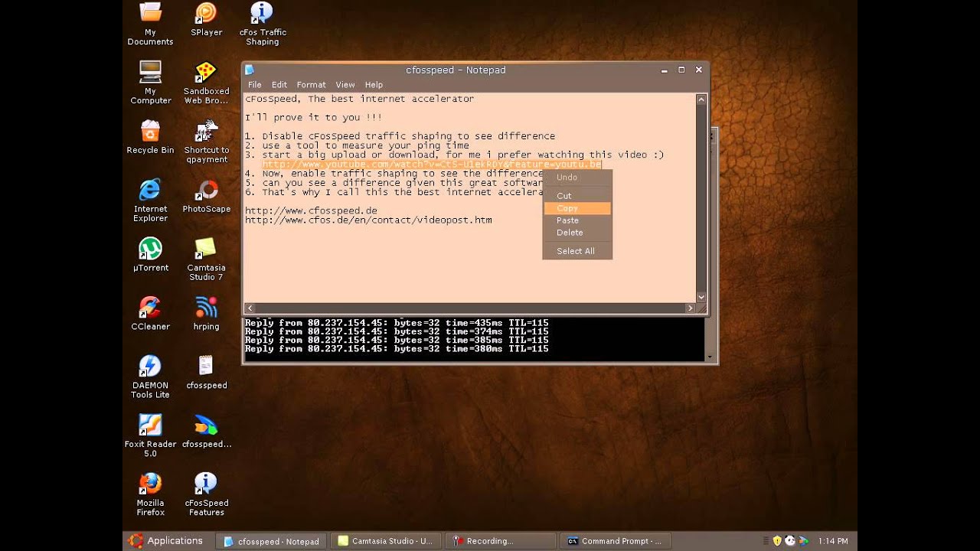
Task: Click the security shield tray icon
Action: tap(776, 541)
